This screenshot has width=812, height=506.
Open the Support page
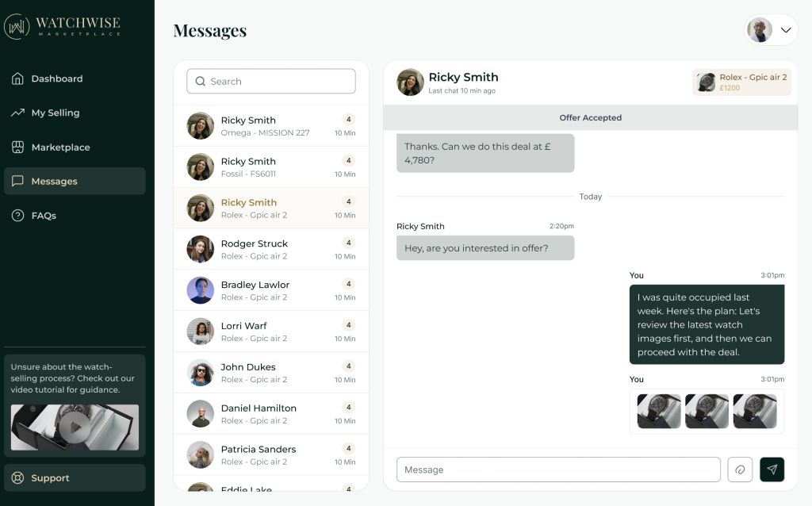point(75,477)
